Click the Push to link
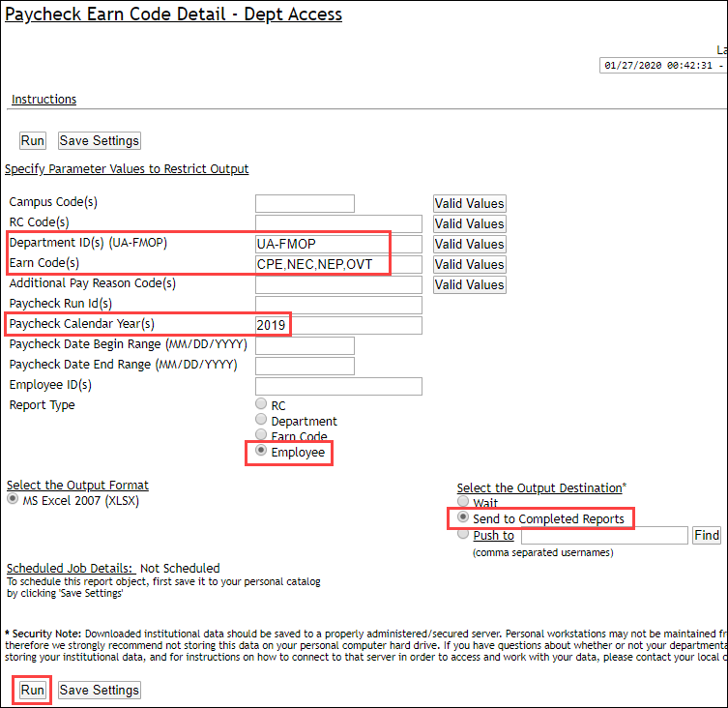 point(493,536)
